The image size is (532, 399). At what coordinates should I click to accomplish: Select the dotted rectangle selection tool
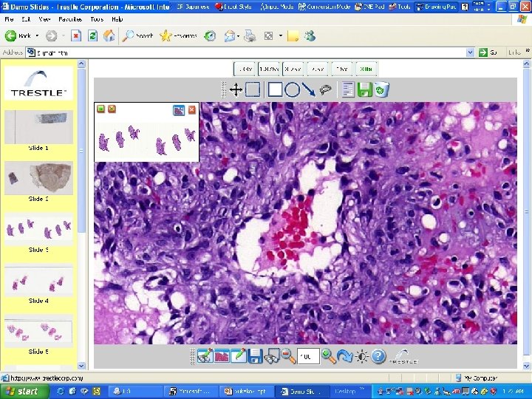pyautogui.click(x=253, y=90)
